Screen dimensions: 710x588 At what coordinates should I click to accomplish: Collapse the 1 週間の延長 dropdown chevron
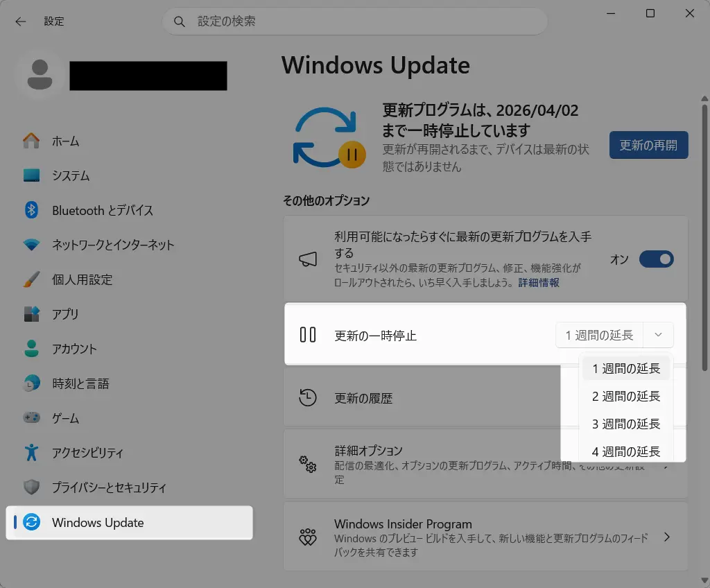tap(659, 336)
